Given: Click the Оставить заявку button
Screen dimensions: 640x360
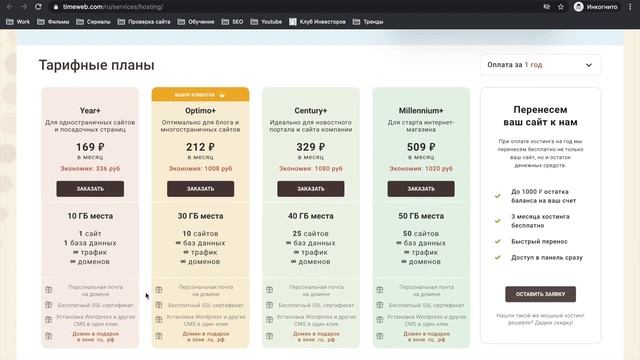Looking at the screenshot, I should pyautogui.click(x=540, y=294).
